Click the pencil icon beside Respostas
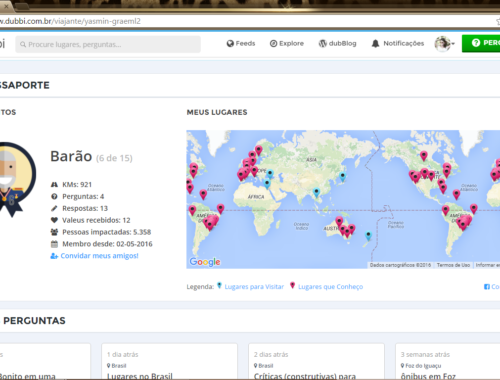This screenshot has height=380, width=500. coord(54,208)
